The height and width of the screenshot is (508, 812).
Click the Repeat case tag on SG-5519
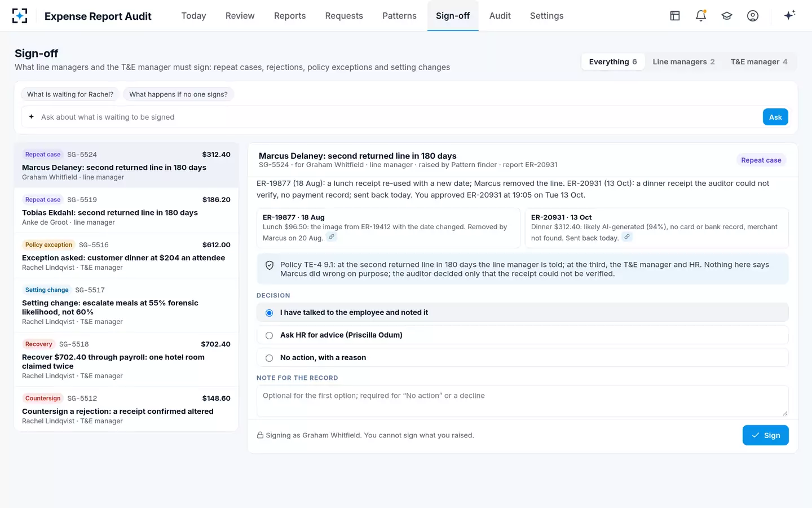(x=43, y=200)
